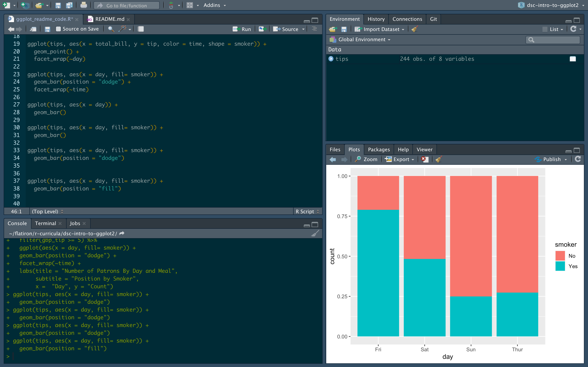Click the Publish button

pos(551,159)
